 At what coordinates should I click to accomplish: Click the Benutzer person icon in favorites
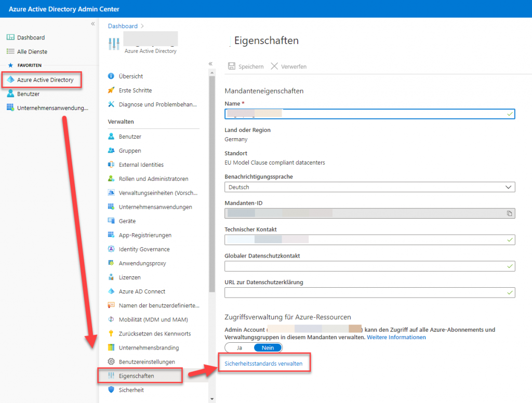click(10, 93)
